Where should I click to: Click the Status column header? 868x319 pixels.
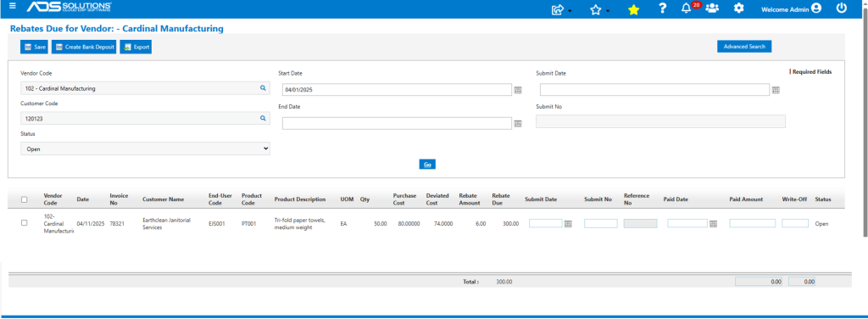tap(823, 199)
